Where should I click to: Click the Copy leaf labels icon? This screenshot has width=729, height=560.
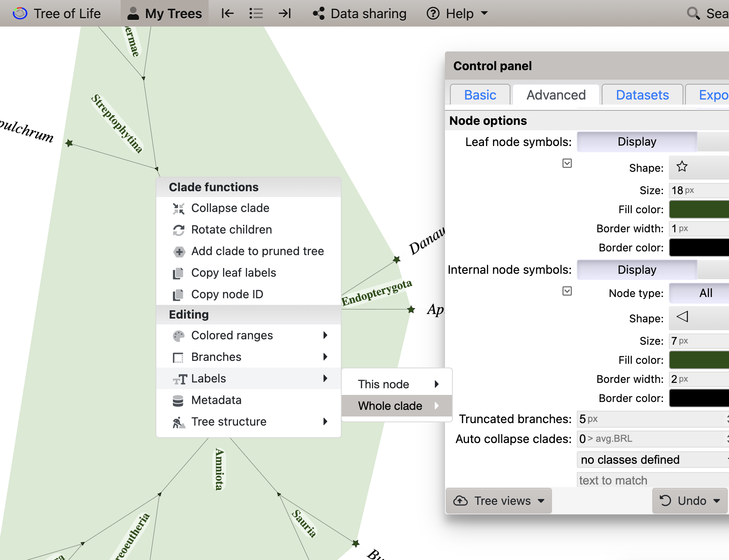pyautogui.click(x=178, y=273)
